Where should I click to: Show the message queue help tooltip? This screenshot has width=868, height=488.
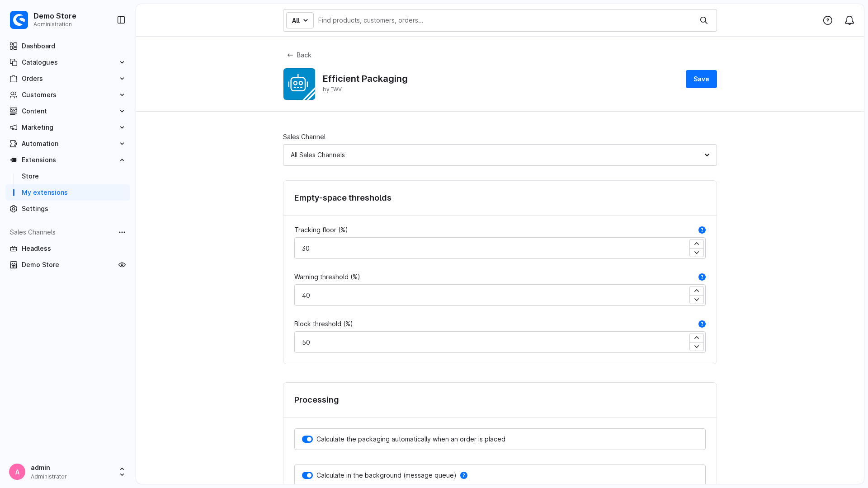pos(464,475)
